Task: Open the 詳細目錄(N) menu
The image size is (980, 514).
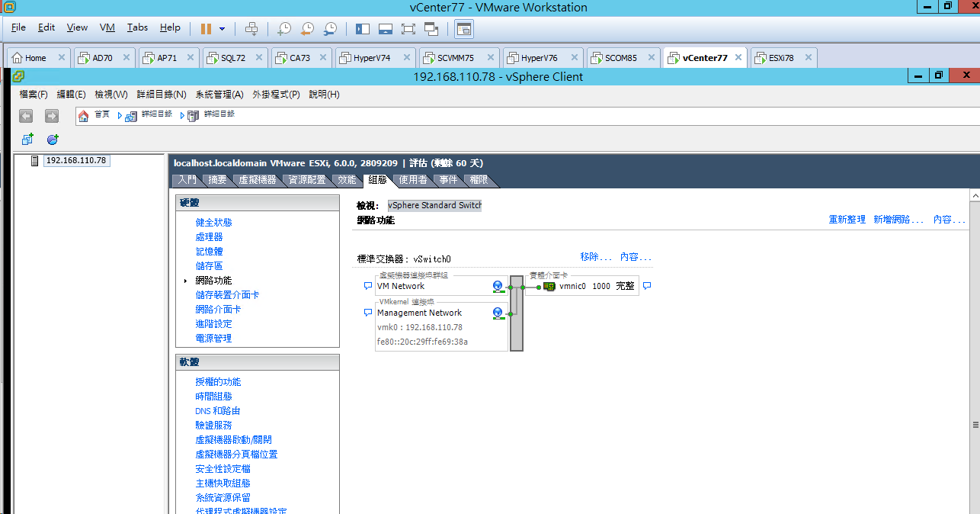Action: (x=162, y=95)
